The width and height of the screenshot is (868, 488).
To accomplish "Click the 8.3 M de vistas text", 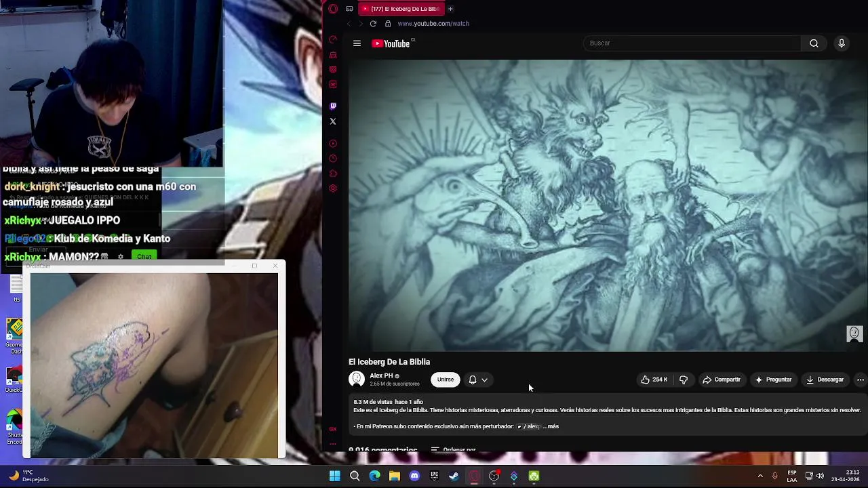I will click(x=373, y=402).
